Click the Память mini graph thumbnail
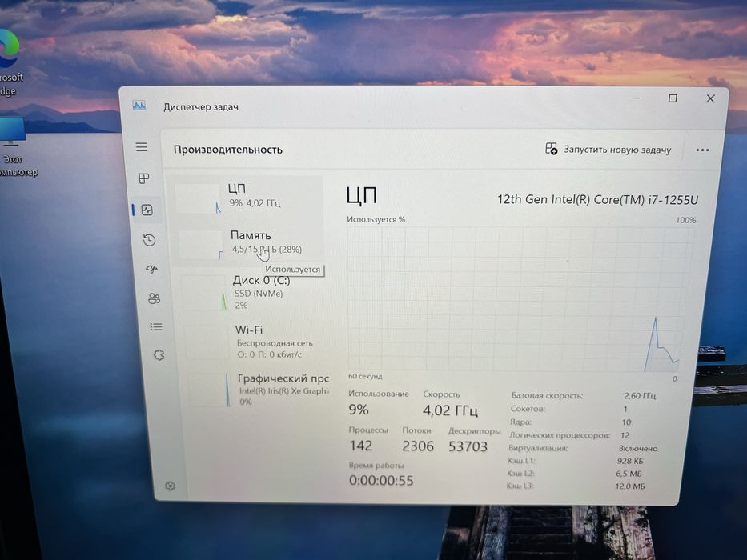Viewport: 747px width, 560px height. [x=200, y=245]
